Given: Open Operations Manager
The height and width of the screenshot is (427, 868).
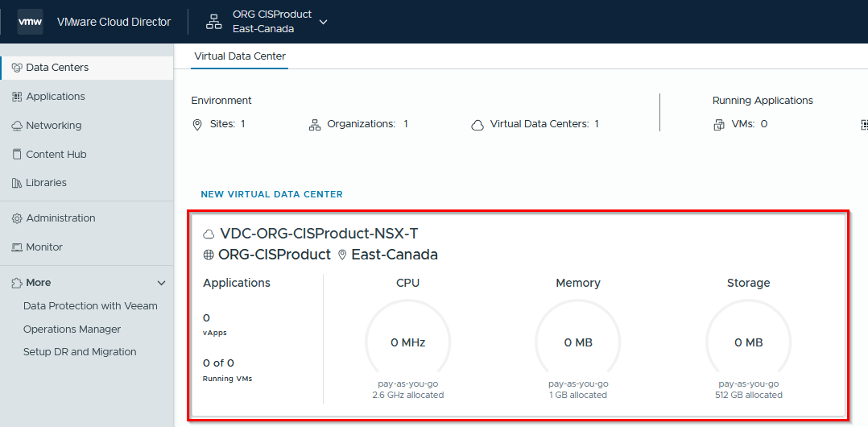Looking at the screenshot, I should pyautogui.click(x=72, y=329).
